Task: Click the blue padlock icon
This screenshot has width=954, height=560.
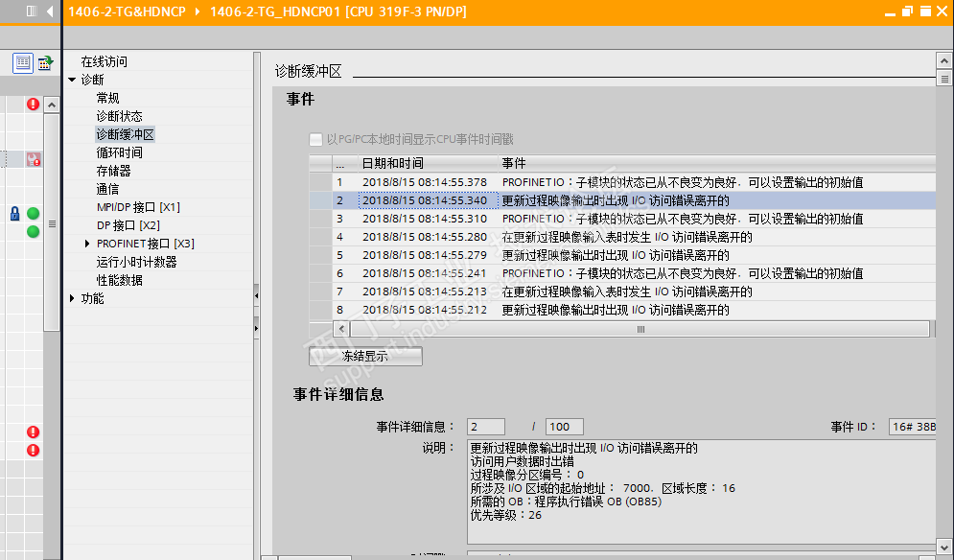Action: tap(15, 214)
